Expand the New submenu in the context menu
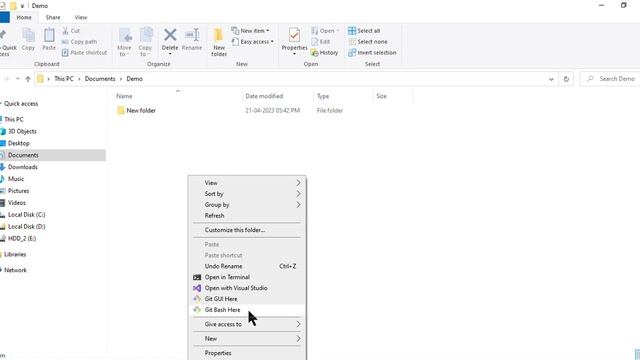 click(248, 338)
